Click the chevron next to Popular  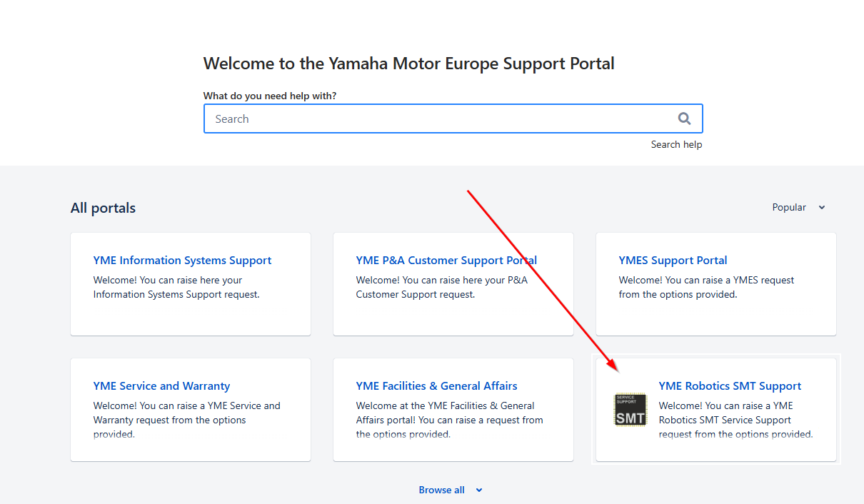click(822, 208)
